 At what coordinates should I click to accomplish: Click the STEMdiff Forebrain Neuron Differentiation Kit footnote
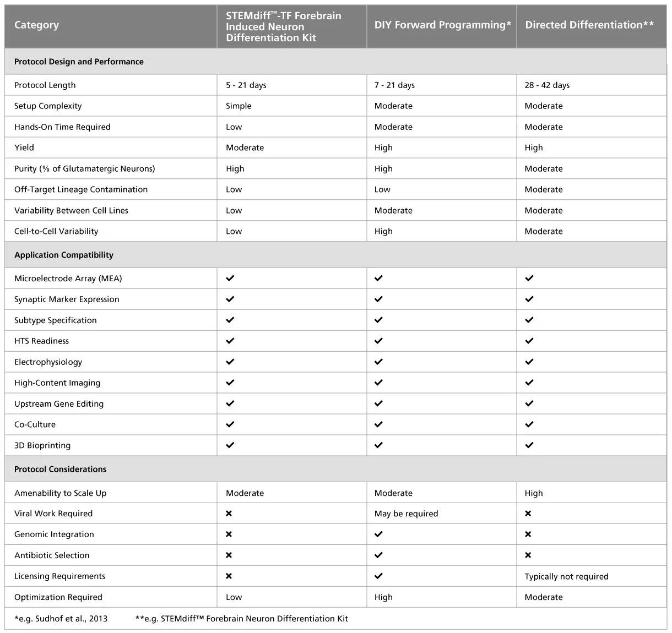click(x=242, y=619)
